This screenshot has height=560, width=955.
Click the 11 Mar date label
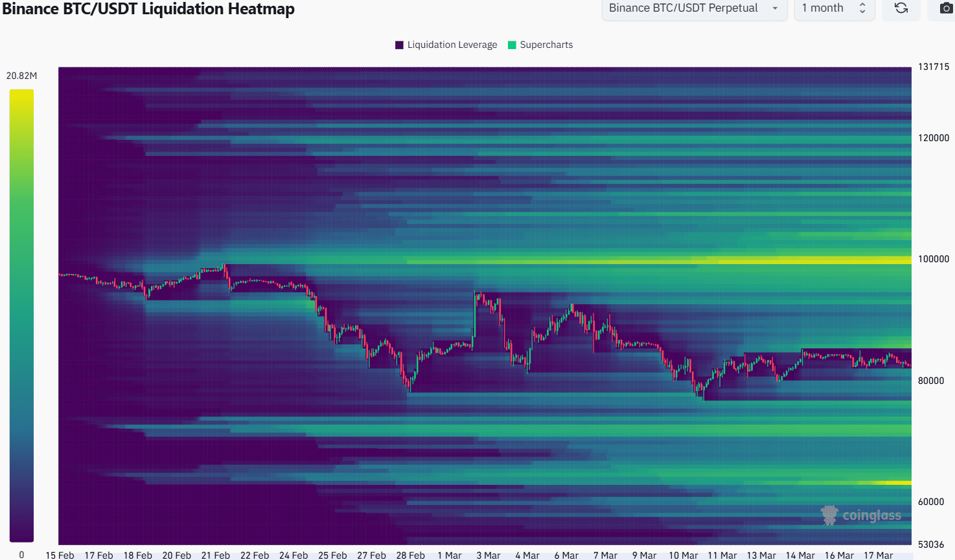click(722, 555)
